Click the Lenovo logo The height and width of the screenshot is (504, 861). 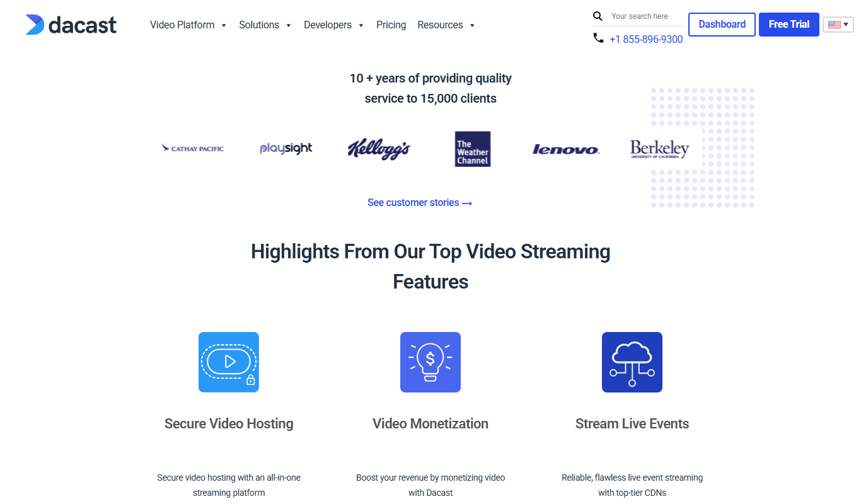(566, 149)
